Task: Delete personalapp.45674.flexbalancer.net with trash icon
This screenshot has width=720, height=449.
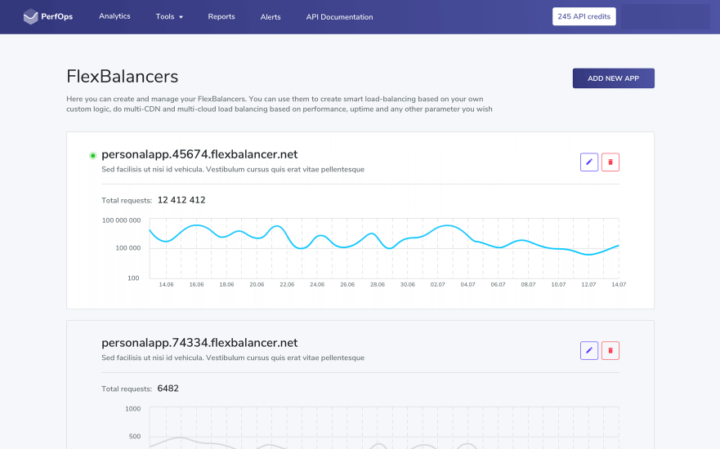Action: (610, 162)
